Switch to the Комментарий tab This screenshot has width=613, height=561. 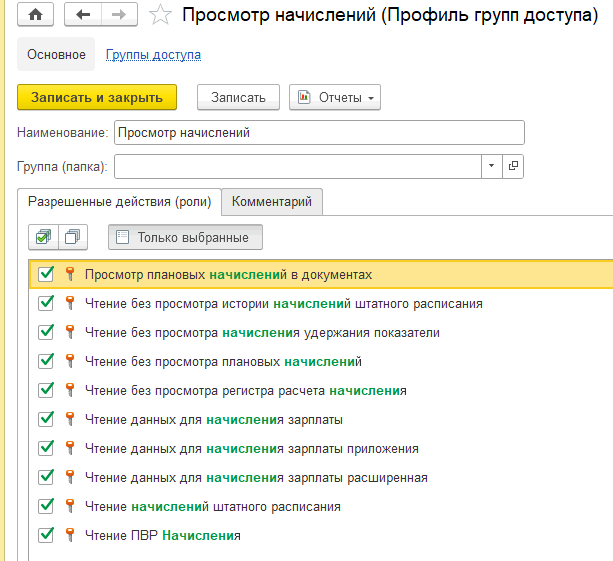[272, 201]
